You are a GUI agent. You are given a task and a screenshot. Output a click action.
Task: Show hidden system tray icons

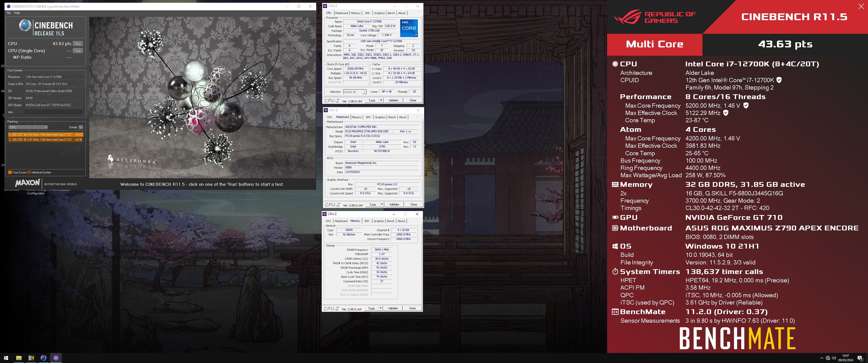[822, 358]
